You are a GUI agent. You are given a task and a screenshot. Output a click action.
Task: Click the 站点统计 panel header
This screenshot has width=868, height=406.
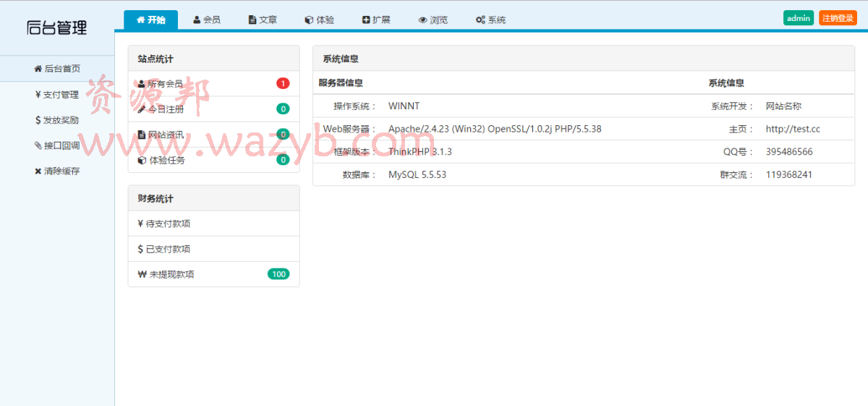pos(213,59)
